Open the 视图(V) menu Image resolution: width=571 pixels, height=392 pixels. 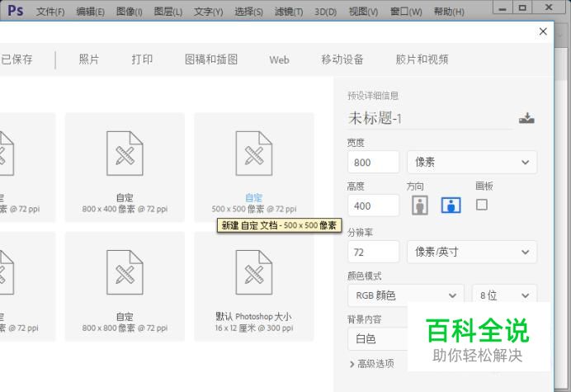point(363,12)
